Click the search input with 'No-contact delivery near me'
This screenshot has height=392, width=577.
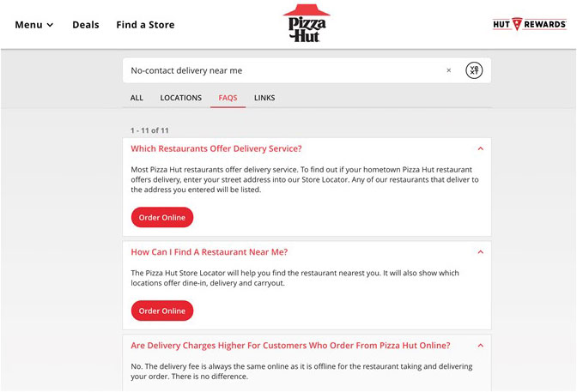point(283,70)
